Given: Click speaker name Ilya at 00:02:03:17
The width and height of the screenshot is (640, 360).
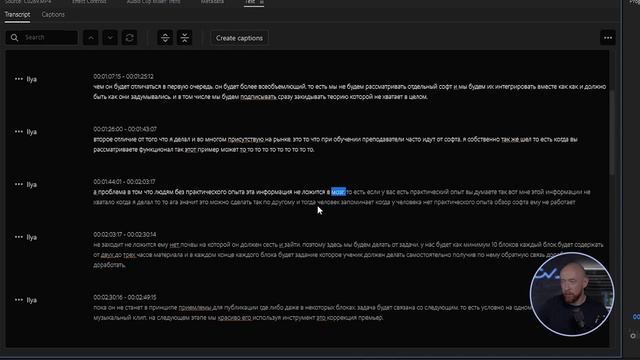Looking at the screenshot, I should pyautogui.click(x=32, y=237).
